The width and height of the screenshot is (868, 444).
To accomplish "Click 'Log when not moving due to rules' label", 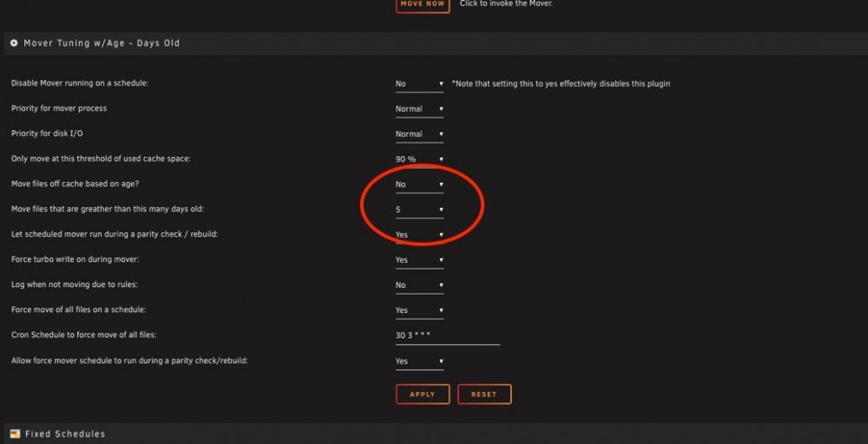I will click(74, 284).
